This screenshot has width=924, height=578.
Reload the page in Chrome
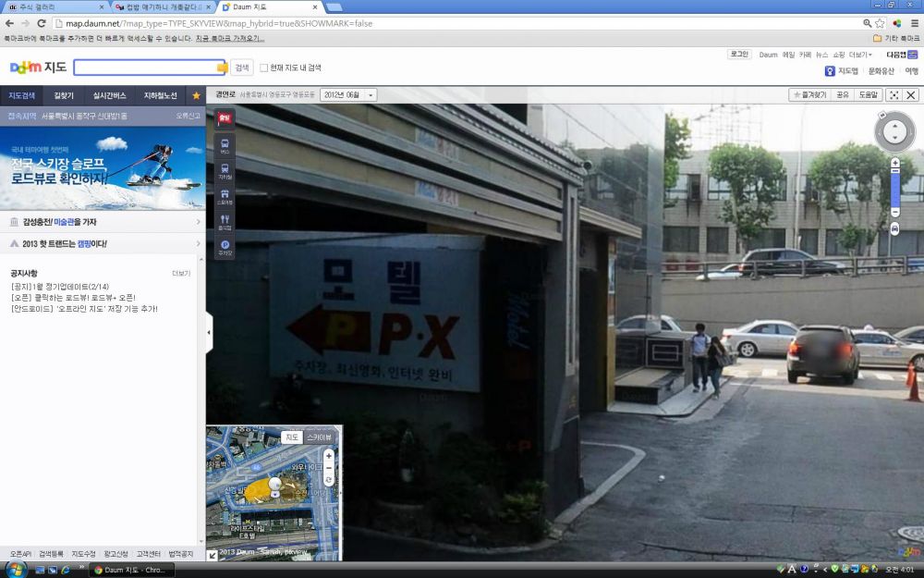42,24
